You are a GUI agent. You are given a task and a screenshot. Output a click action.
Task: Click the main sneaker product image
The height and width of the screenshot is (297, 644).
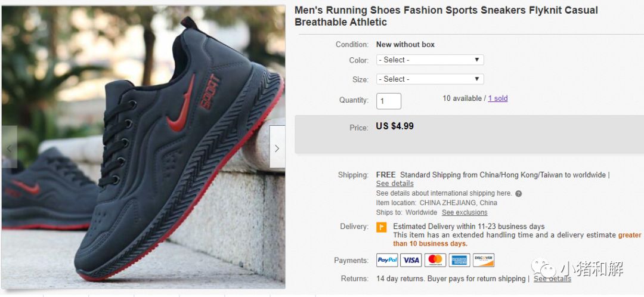pyautogui.click(x=143, y=147)
